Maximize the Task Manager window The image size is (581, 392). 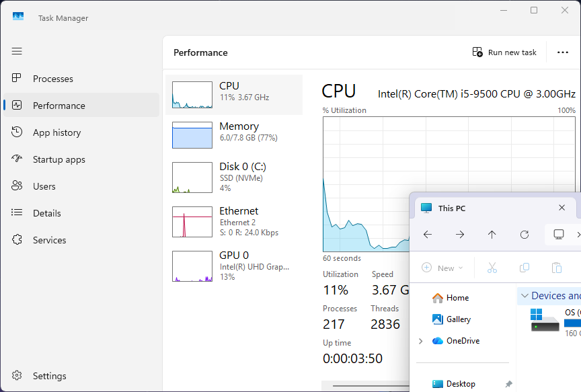[533, 10]
